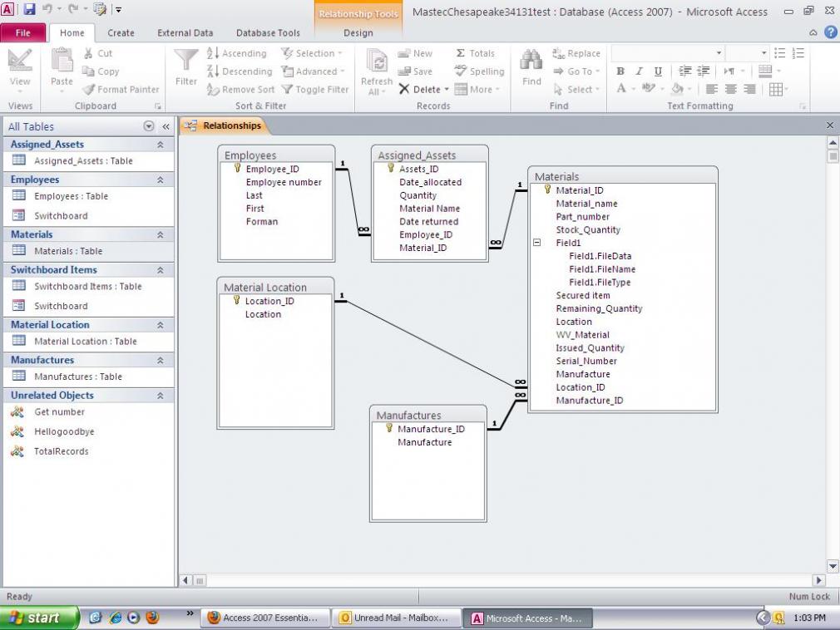Screen dimensions: 840x630
Task: Click the Bullets list icon
Action: pyautogui.click(x=779, y=53)
